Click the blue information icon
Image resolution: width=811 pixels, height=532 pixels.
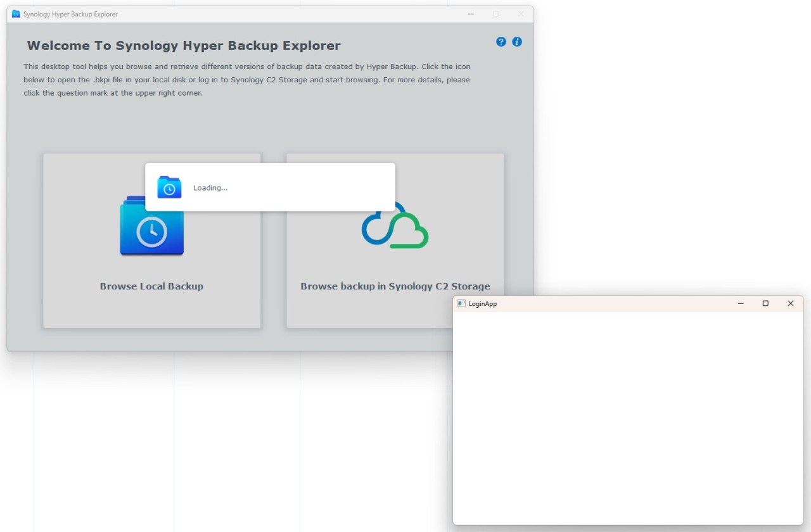[517, 42]
